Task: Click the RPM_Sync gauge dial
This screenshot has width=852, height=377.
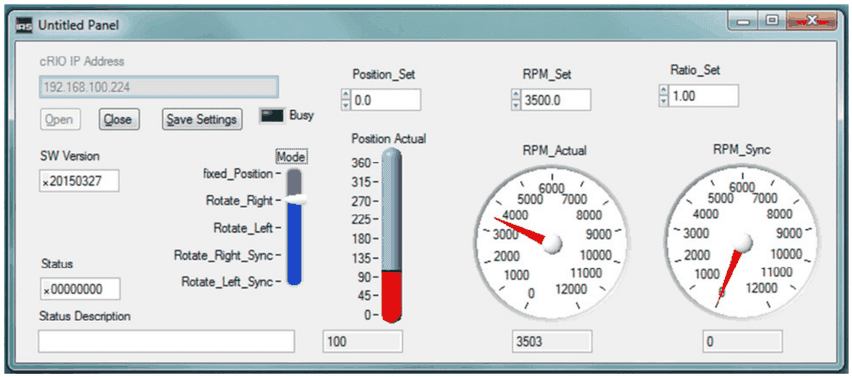Action: tap(741, 242)
